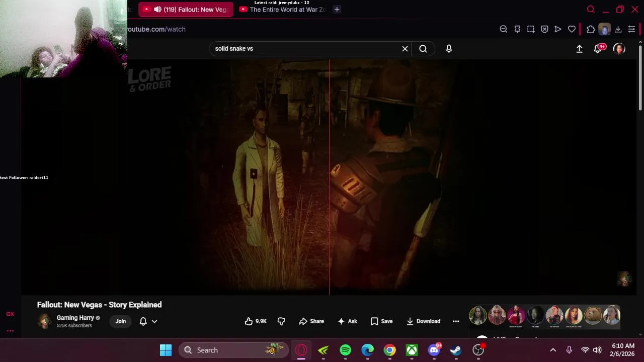
Task: Open clock and date 6:10 AM flyout
Action: tap(622, 350)
